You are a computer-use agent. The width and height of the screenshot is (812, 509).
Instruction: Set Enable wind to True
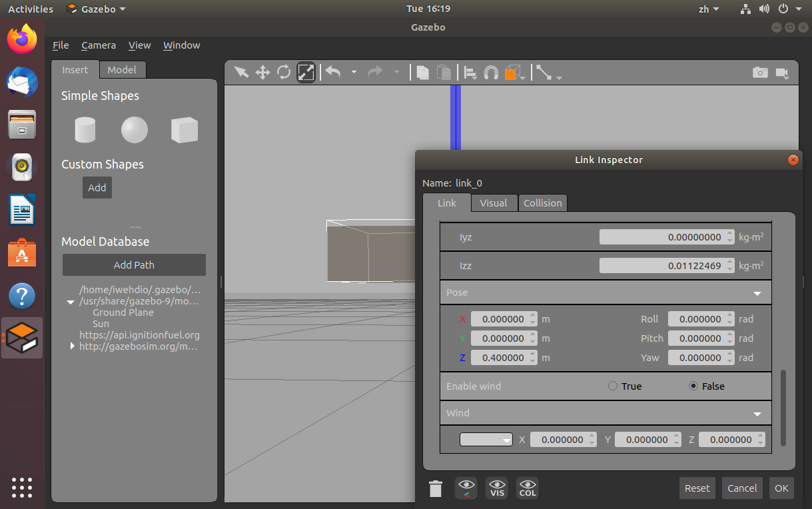(x=612, y=386)
